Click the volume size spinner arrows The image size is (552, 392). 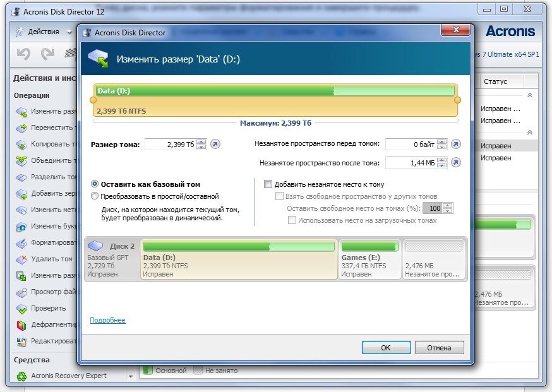pyautogui.click(x=201, y=145)
